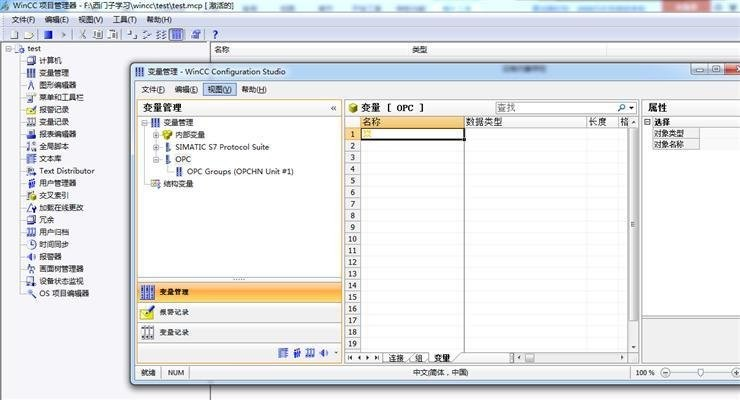The image size is (740, 400).
Task: Click the grid vertical scrollbar down arrow
Action: click(633, 347)
